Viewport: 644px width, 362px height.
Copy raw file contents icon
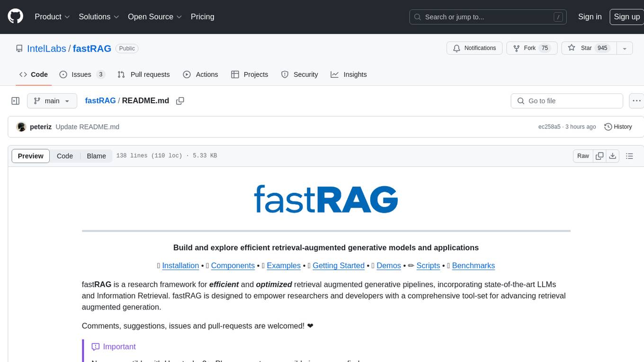pyautogui.click(x=599, y=156)
